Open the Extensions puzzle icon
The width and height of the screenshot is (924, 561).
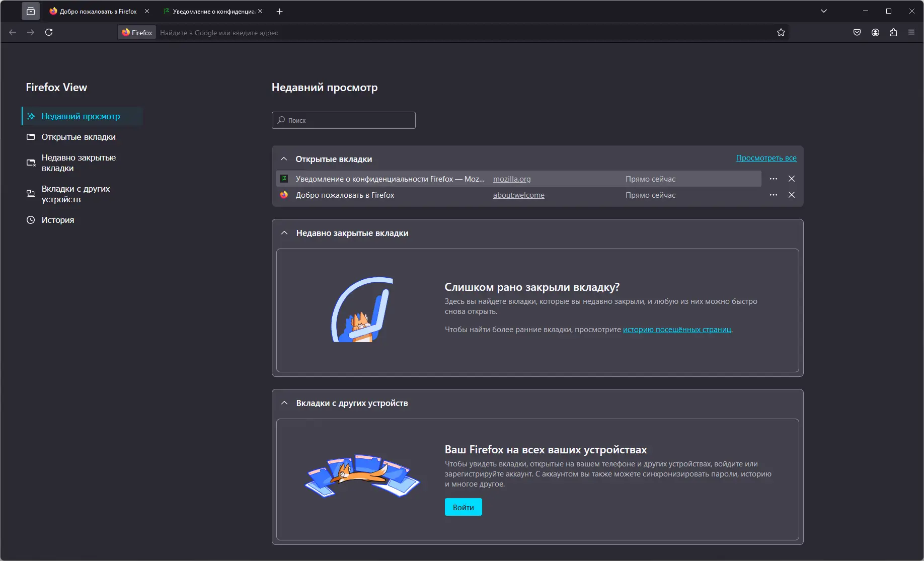coord(894,32)
